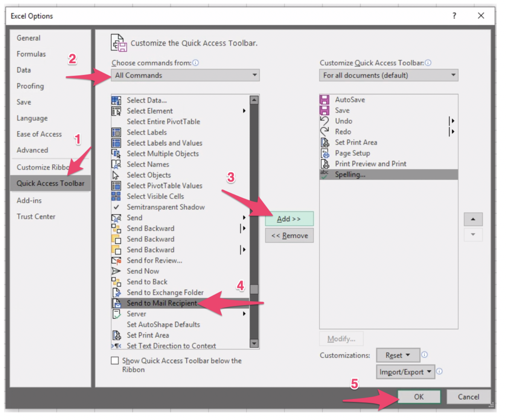Click the Select Element command icon
This screenshot has width=506, height=420.
pyautogui.click(x=116, y=111)
